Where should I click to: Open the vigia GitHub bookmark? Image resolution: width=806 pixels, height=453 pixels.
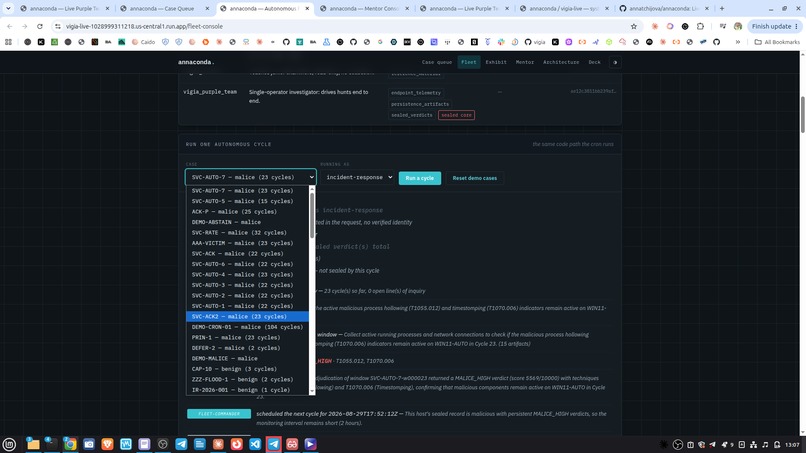535,42
